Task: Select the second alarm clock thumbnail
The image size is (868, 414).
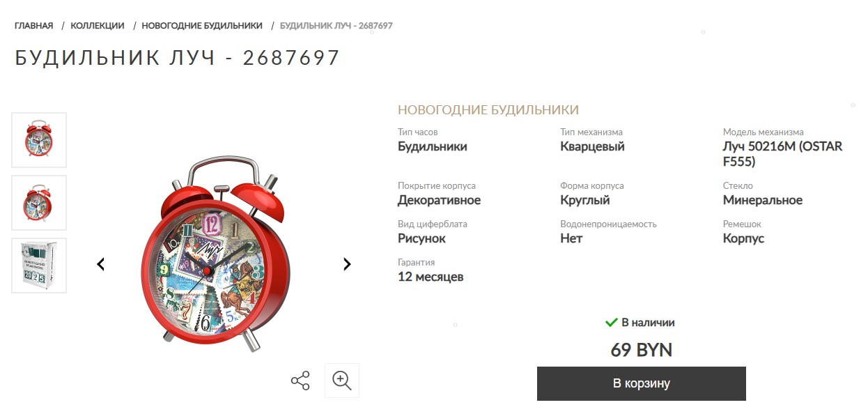Action: point(39,203)
